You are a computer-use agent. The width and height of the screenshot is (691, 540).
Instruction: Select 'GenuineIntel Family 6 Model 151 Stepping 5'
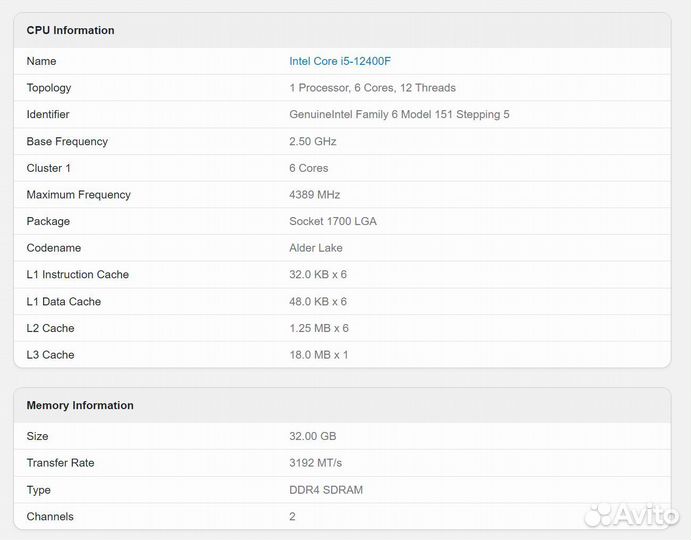(x=399, y=114)
